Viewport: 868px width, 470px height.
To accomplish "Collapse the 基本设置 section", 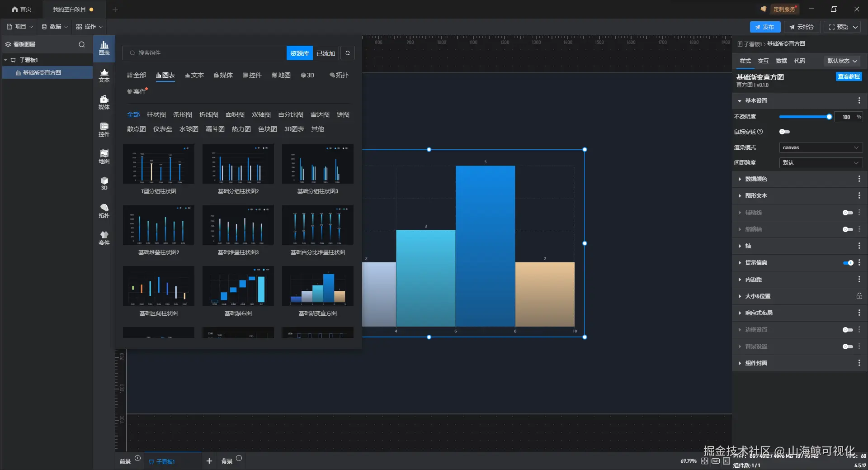I will tap(740, 101).
